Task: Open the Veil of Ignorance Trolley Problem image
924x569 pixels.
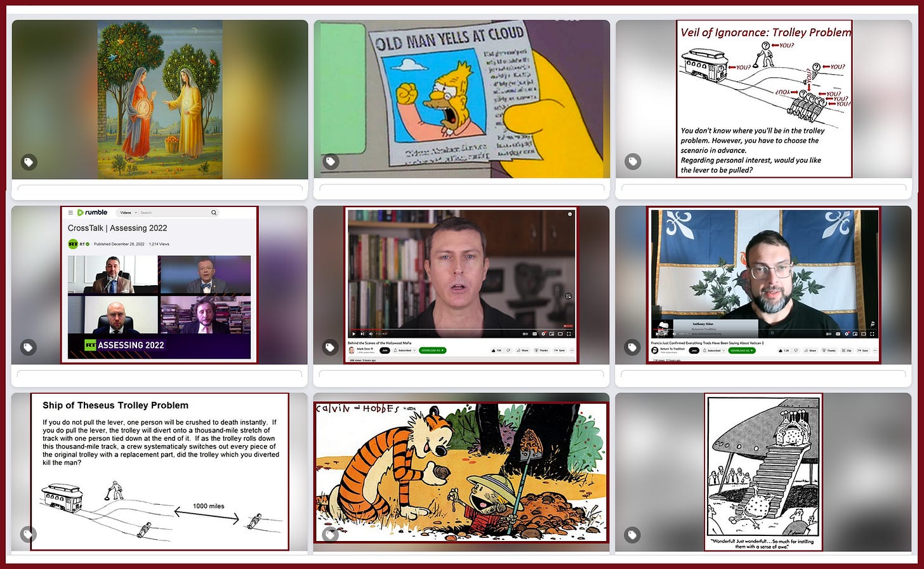Action: point(764,98)
